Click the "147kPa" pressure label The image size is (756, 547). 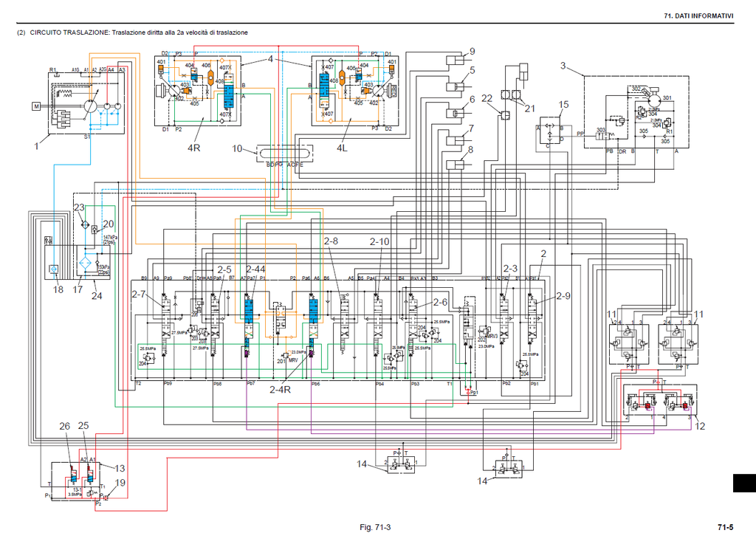(x=111, y=238)
